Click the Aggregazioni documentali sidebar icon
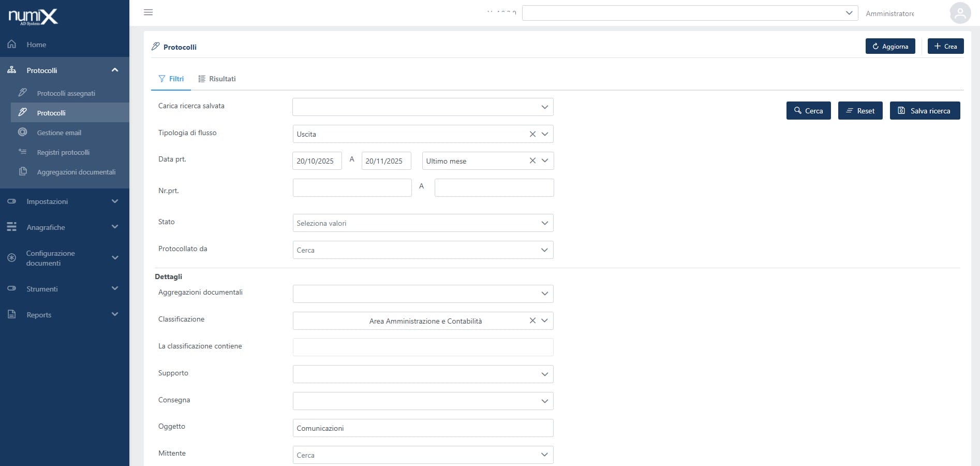 [23, 172]
